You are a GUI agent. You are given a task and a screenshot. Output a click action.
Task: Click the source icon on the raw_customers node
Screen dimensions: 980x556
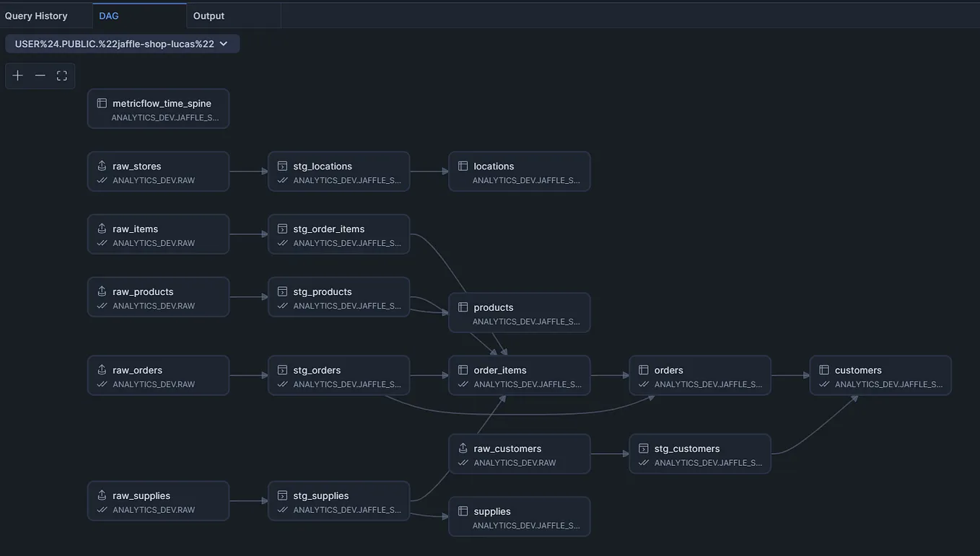pyautogui.click(x=462, y=448)
